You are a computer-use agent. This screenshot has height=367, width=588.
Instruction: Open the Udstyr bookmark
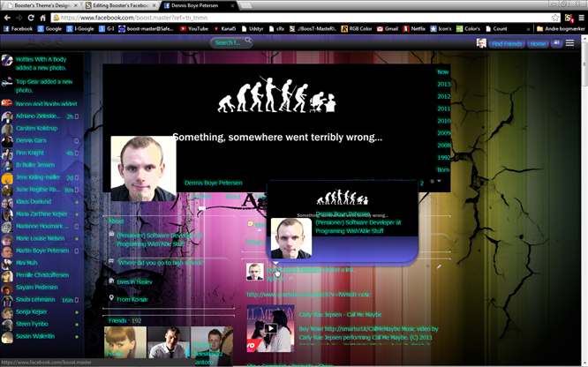pos(253,28)
